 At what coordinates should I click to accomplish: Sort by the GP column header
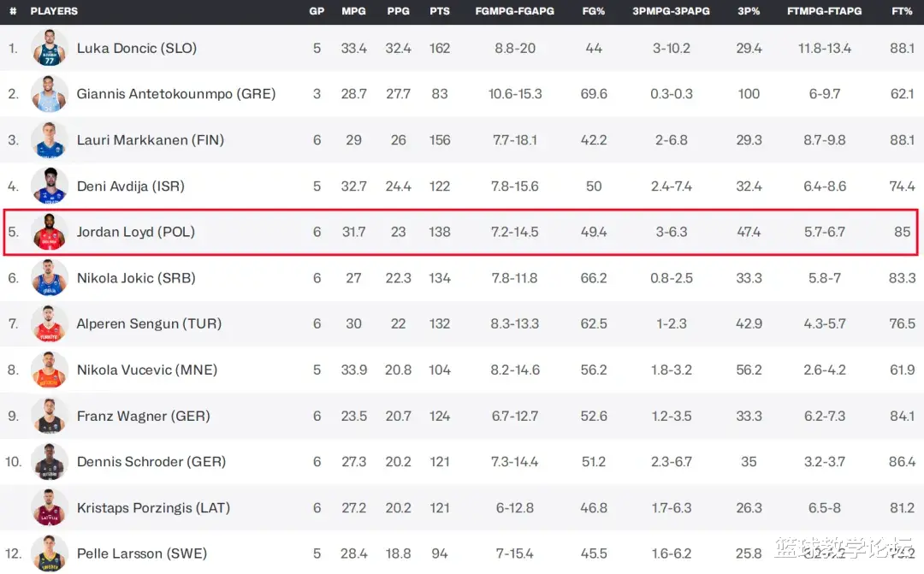click(317, 11)
